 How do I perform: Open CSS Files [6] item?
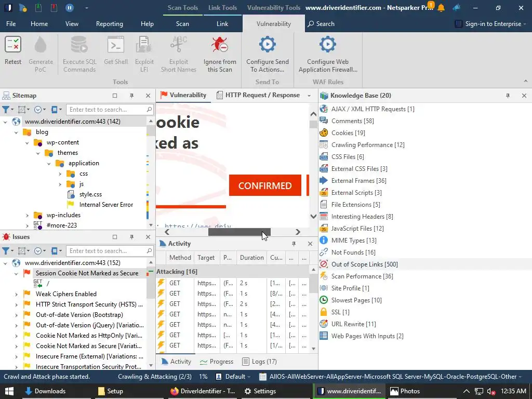coord(348,157)
